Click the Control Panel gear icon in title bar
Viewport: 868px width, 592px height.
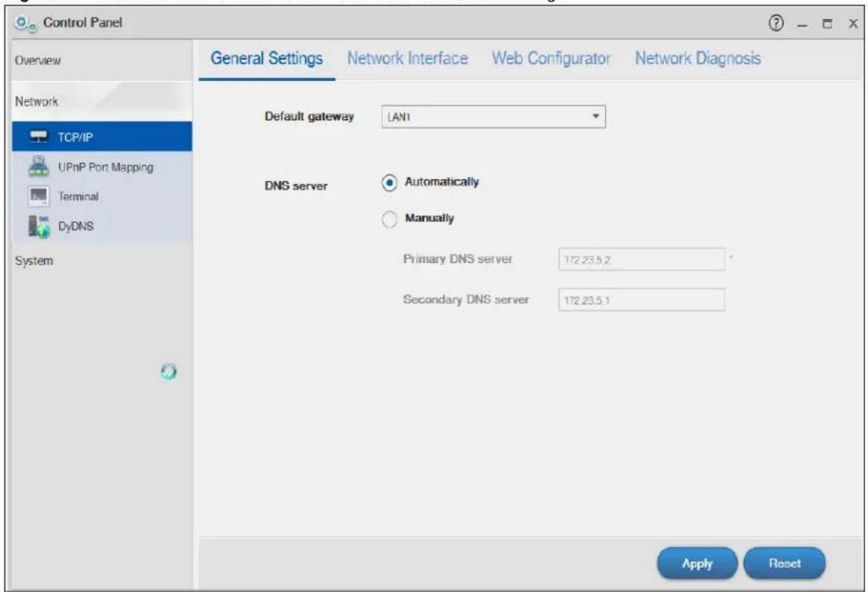26,23
